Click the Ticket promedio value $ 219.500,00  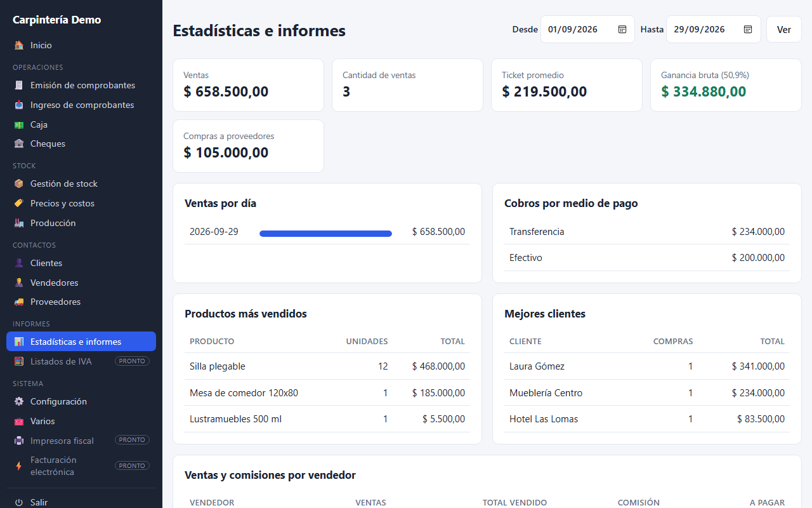pos(544,91)
